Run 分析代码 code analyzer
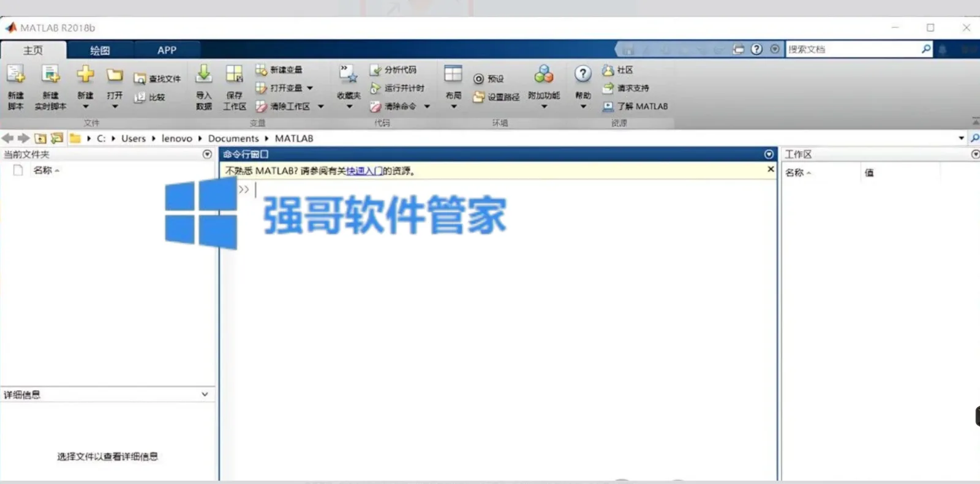980x484 pixels. (393, 70)
